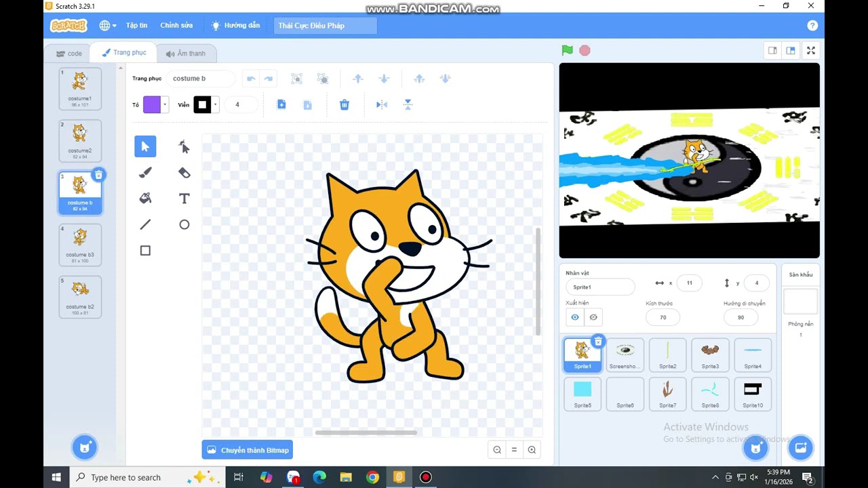The image size is (868, 488).
Task: Select the Reshape tool
Action: click(184, 146)
